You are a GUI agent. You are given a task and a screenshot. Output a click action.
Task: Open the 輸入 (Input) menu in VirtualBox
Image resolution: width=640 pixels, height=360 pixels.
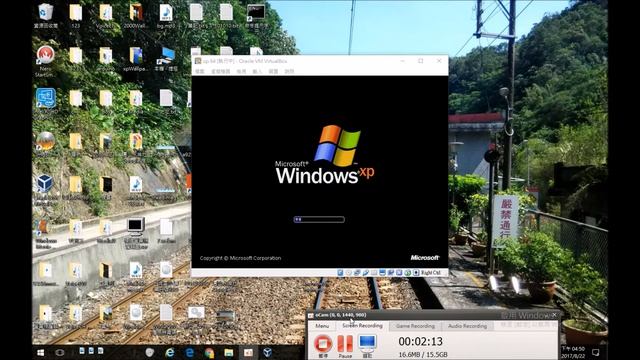pos(257,71)
